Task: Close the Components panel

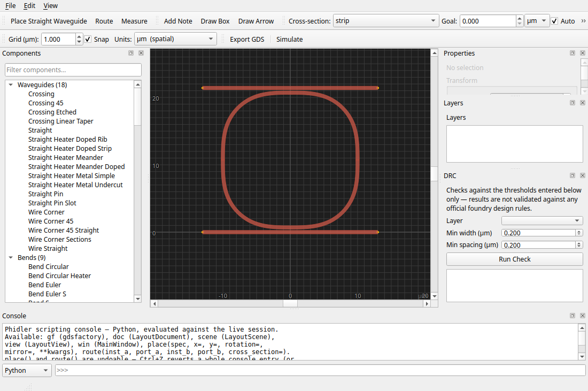Action: click(141, 53)
